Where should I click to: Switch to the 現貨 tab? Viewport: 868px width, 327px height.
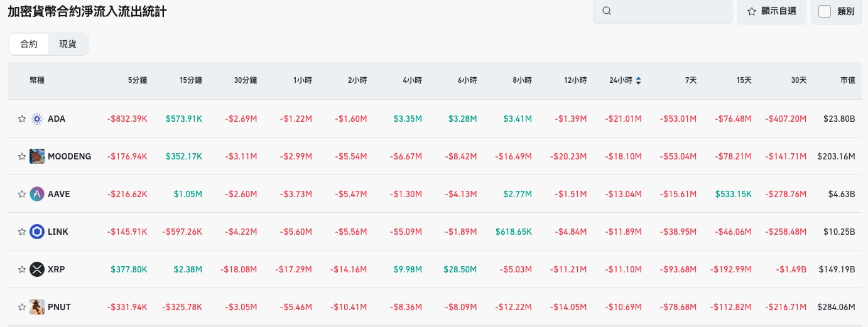(x=68, y=44)
